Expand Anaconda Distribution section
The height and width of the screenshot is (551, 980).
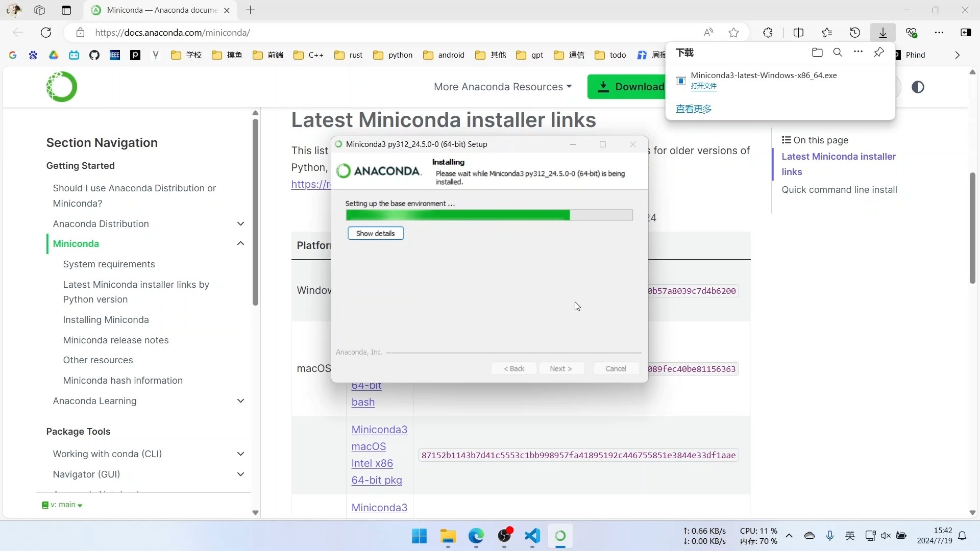click(240, 224)
